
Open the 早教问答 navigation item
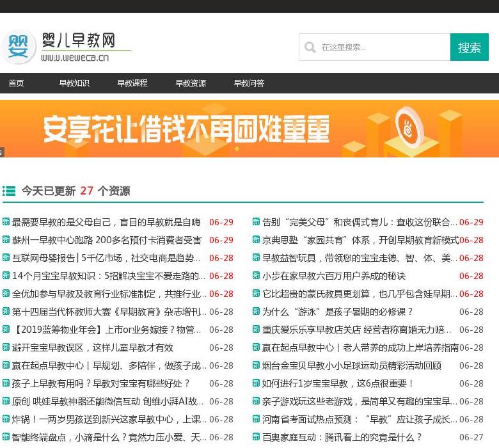point(249,83)
